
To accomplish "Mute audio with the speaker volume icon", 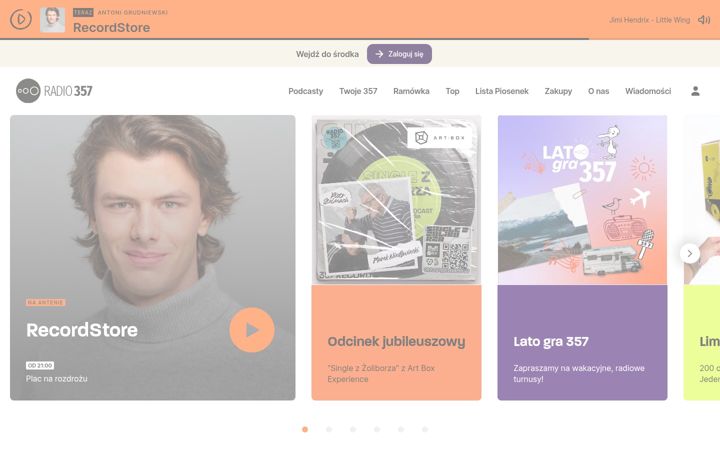I will pos(704,20).
